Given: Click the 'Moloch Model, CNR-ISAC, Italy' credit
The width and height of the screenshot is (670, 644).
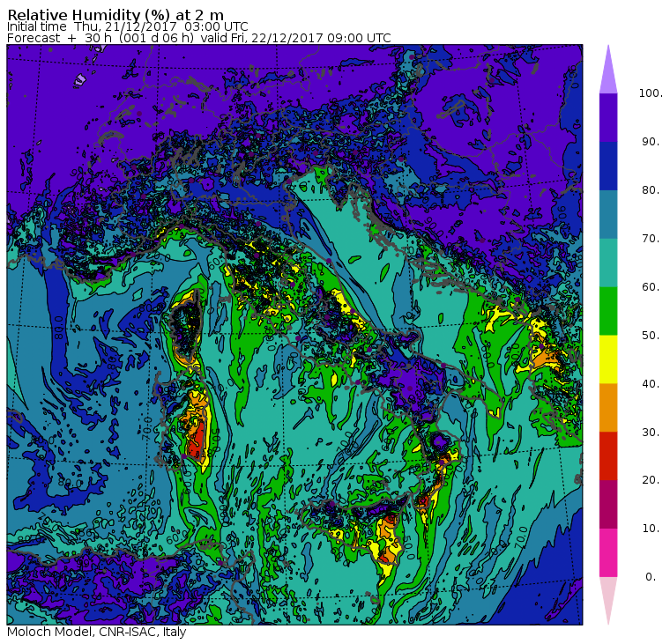Looking at the screenshot, I should 97,632.
